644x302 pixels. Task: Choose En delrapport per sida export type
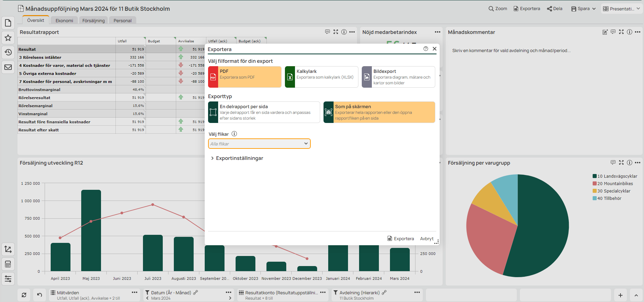pyautogui.click(x=264, y=112)
